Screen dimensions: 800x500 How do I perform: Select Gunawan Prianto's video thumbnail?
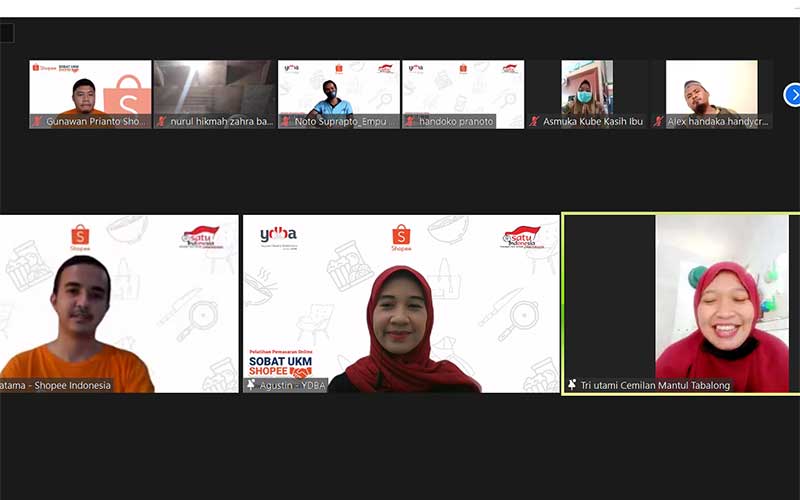pyautogui.click(x=90, y=88)
